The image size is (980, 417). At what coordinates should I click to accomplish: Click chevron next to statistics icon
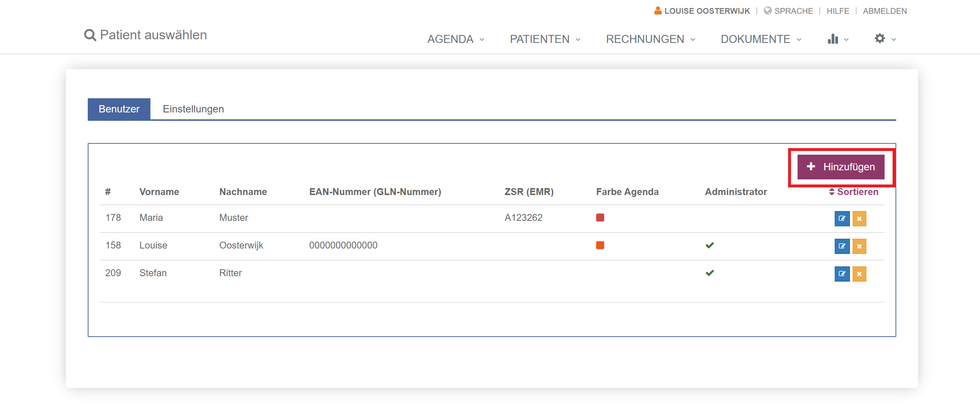(x=846, y=40)
